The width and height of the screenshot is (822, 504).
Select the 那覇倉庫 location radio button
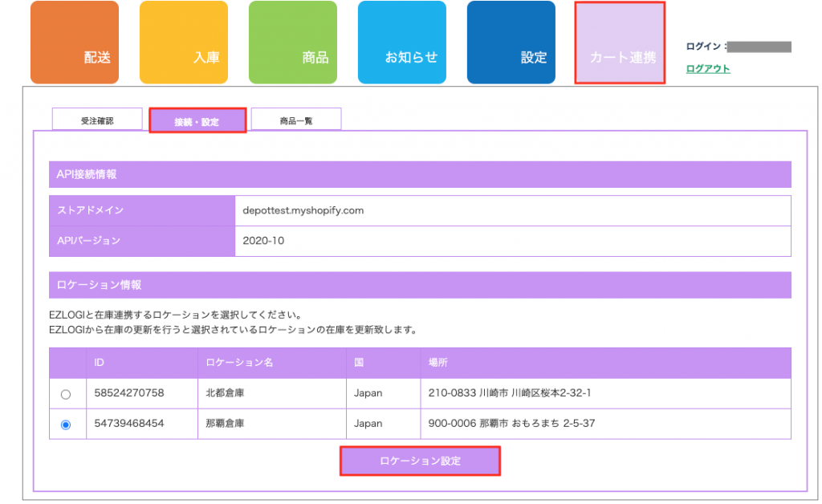[66, 425]
